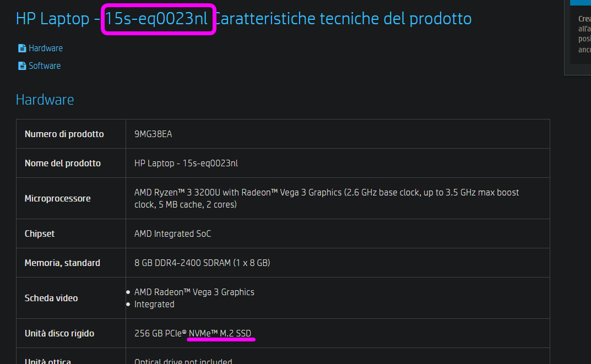Select AMD Integrated SoC value

(172, 233)
